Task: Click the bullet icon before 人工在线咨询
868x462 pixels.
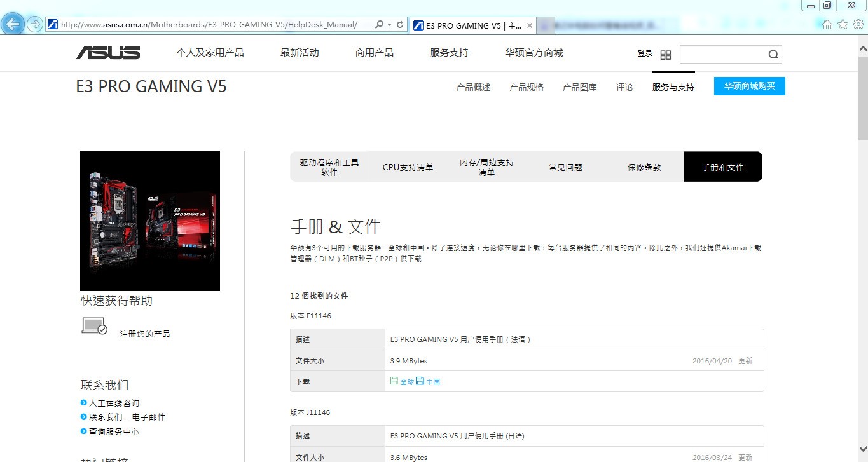Action: pos(84,403)
